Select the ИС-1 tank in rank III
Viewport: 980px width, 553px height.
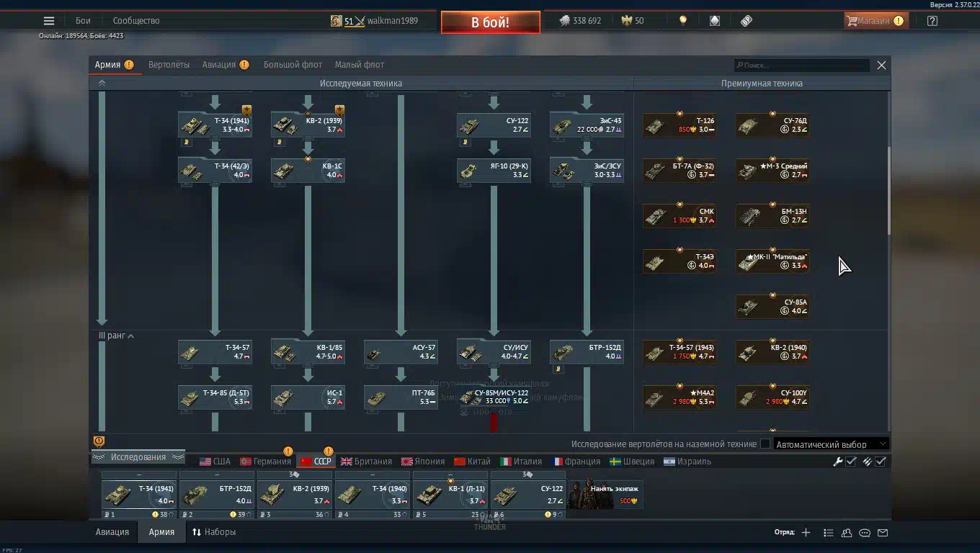[x=308, y=397]
